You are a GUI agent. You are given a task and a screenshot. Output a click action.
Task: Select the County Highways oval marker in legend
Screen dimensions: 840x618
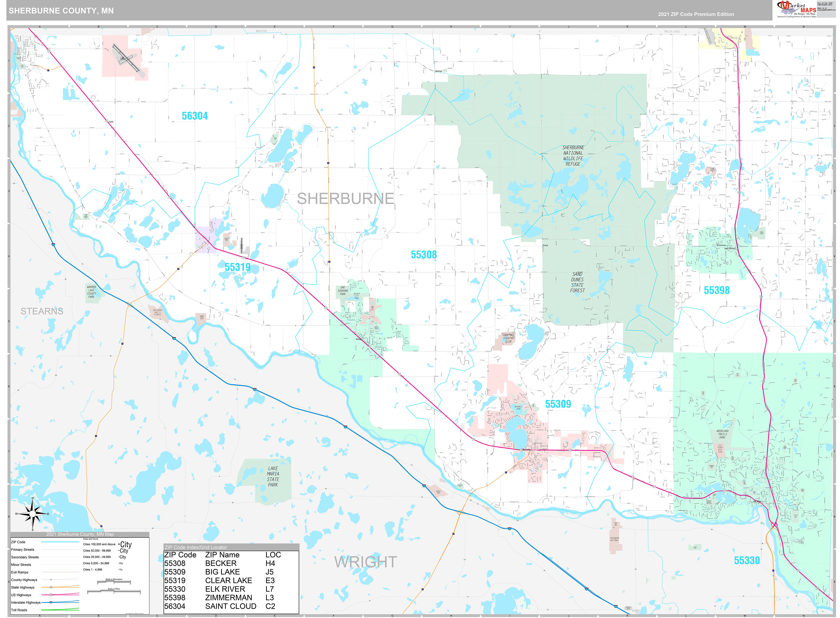(51, 580)
